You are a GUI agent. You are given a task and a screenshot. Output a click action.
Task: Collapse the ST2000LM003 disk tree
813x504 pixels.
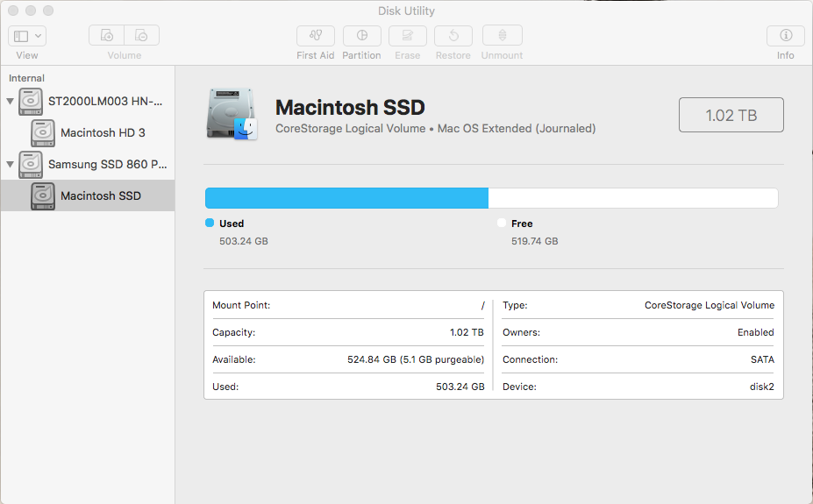pos(10,101)
